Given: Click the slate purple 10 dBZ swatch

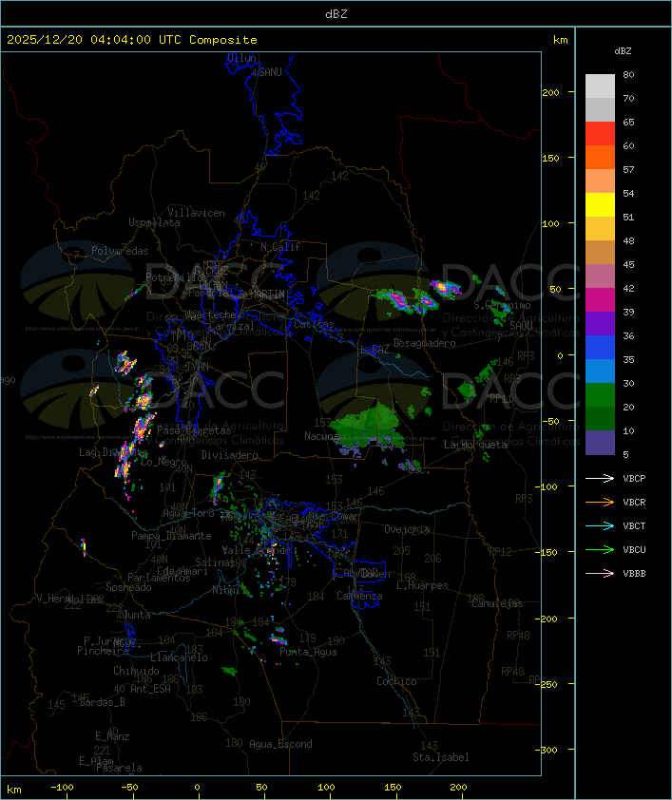Looking at the screenshot, I should click(600, 443).
